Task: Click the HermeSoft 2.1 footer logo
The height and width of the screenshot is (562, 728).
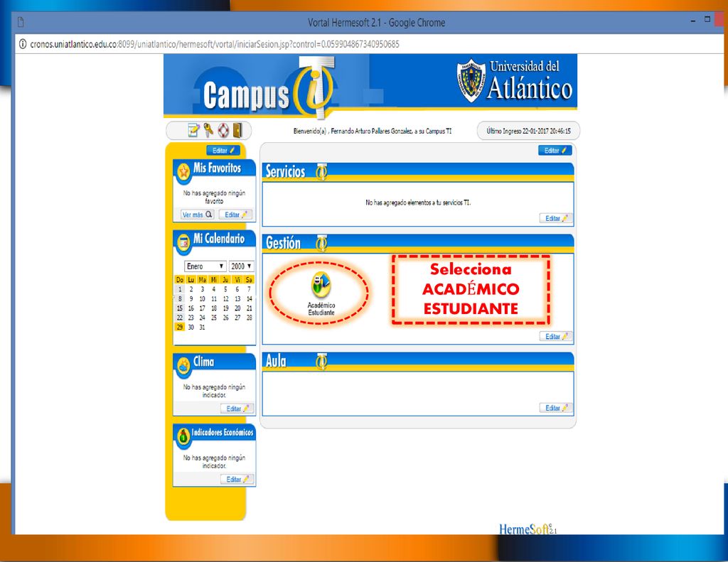Action: (528, 529)
